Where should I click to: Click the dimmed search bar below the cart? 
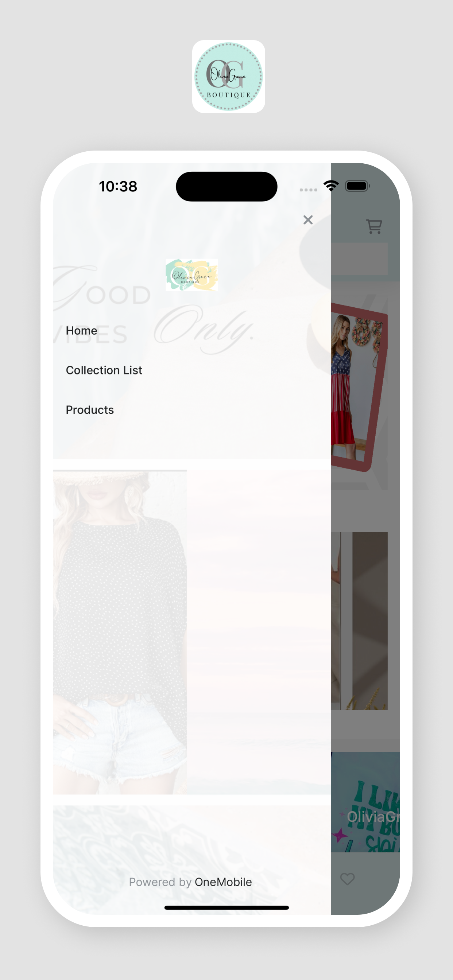(359, 259)
